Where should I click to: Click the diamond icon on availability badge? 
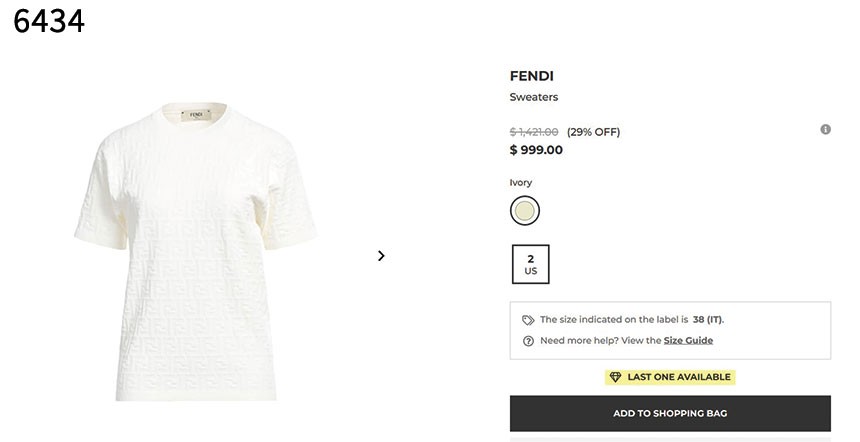(615, 377)
